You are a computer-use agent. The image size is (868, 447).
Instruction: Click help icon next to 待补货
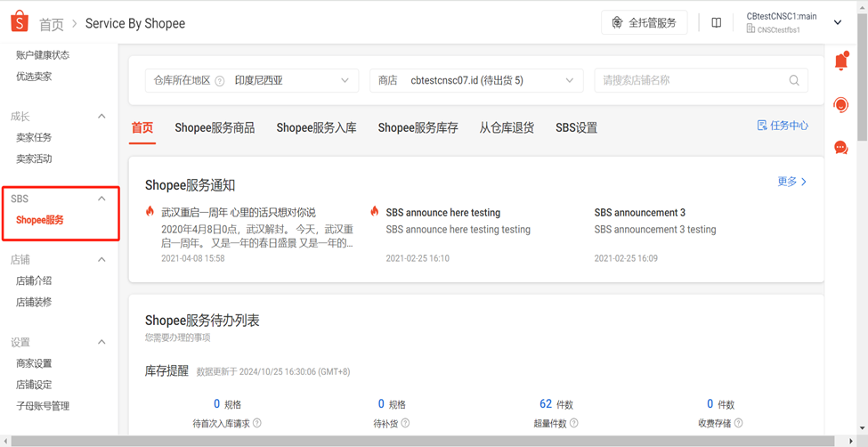coord(405,424)
